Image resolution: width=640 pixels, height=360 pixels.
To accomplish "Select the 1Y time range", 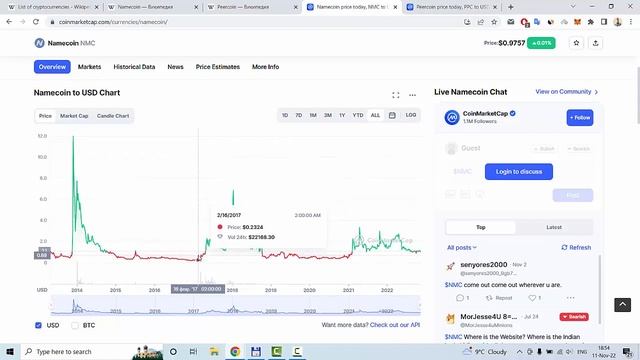I will click(342, 116).
